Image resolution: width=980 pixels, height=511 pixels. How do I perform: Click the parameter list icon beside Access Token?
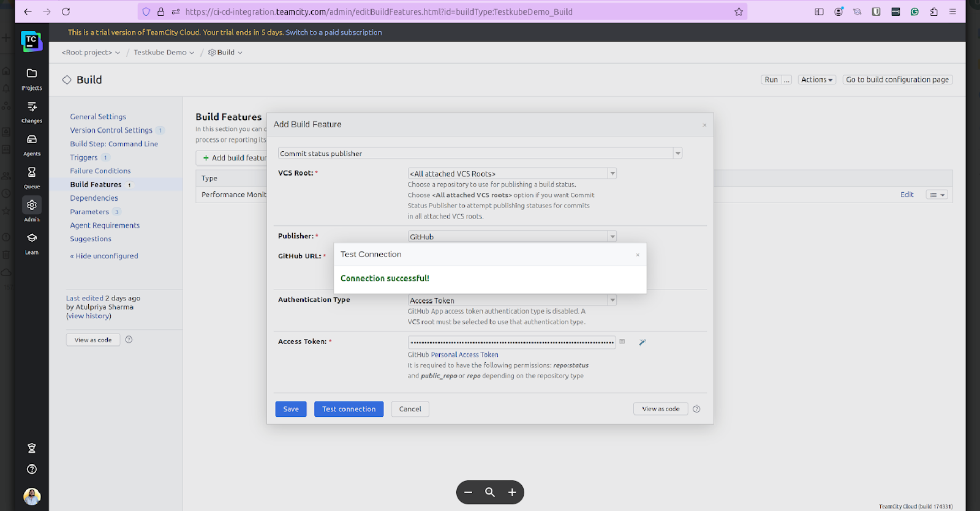click(622, 341)
